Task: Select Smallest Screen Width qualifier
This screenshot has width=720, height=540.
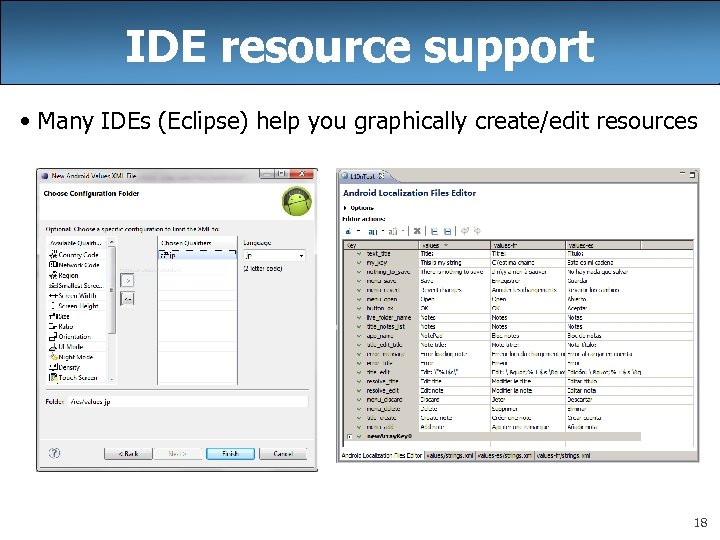Action: 77,286
